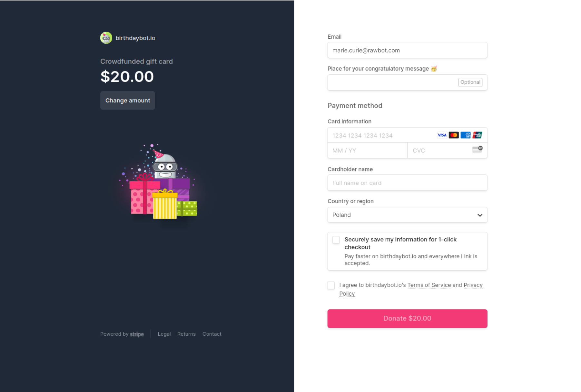Screen dimensions: 581x392
Task: Click the American Express icon
Action: point(466,135)
